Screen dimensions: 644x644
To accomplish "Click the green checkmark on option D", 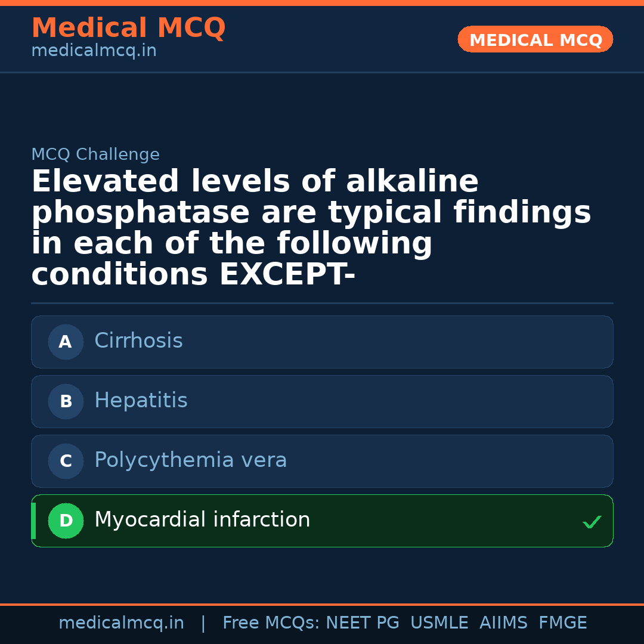I will coord(592,522).
